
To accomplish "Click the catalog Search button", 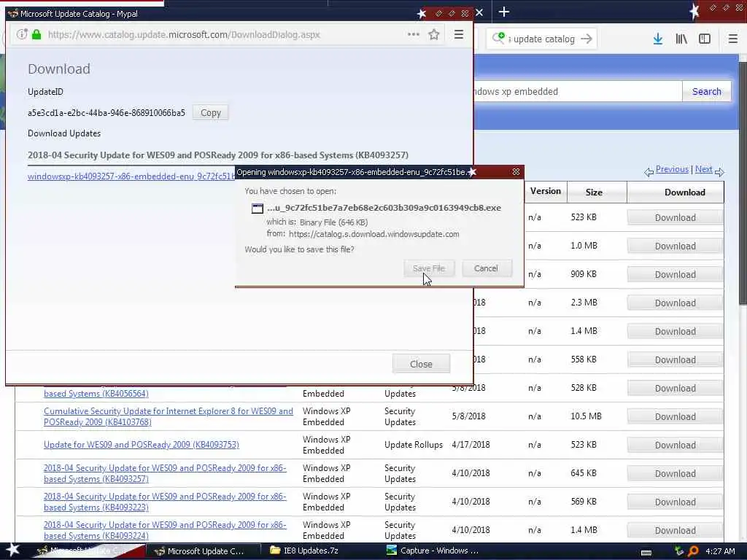I will (706, 91).
